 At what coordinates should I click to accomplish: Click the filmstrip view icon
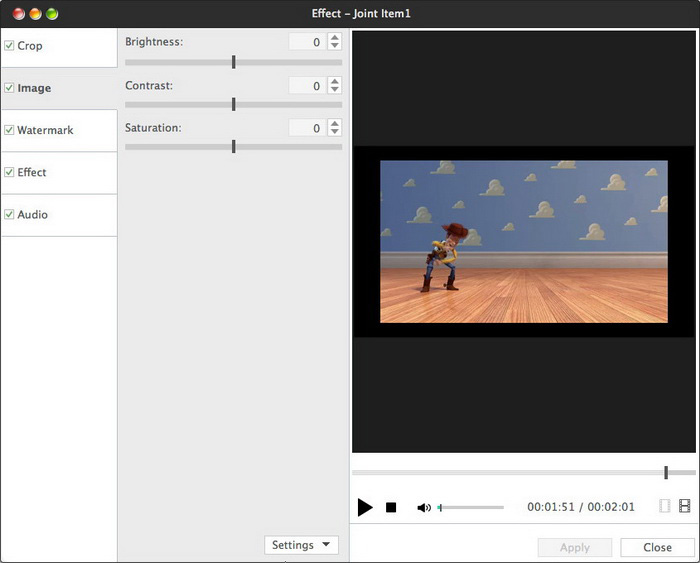[x=684, y=507]
